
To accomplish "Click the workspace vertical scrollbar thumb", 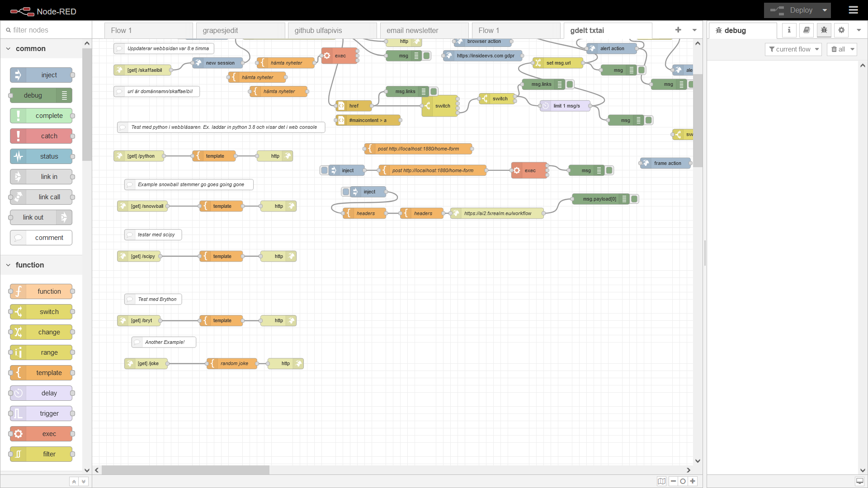I will click(x=698, y=121).
